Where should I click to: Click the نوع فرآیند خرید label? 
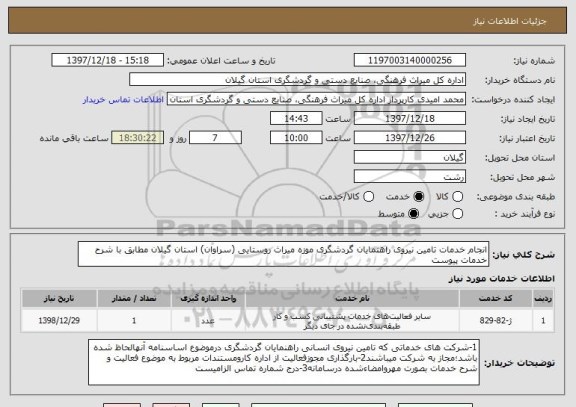point(525,214)
